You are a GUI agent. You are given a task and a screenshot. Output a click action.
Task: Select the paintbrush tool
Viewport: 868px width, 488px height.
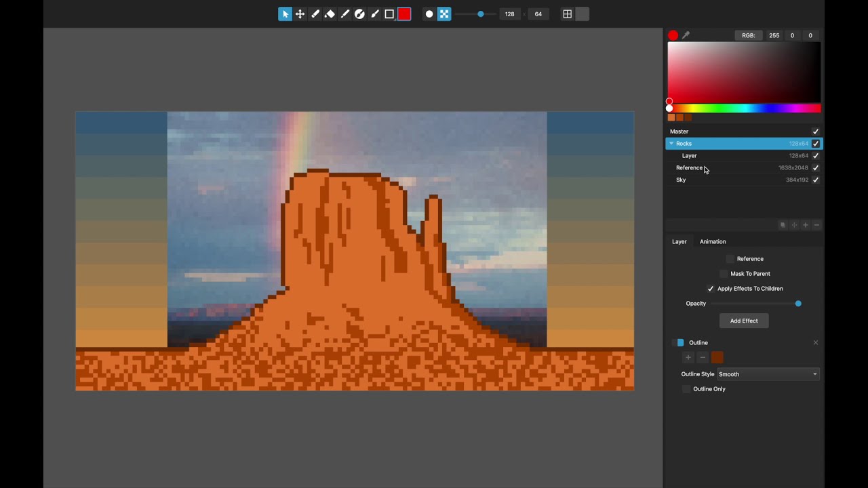[x=374, y=14]
